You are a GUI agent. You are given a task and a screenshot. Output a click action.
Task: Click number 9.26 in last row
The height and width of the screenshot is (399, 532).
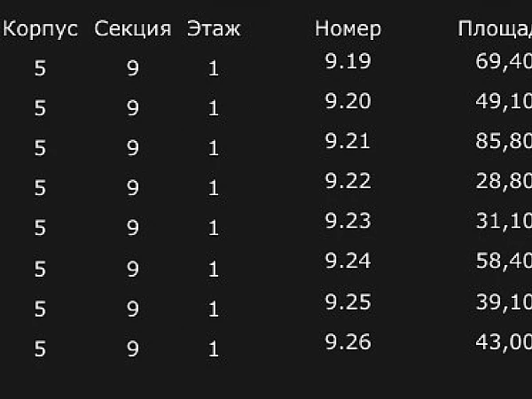click(x=348, y=341)
